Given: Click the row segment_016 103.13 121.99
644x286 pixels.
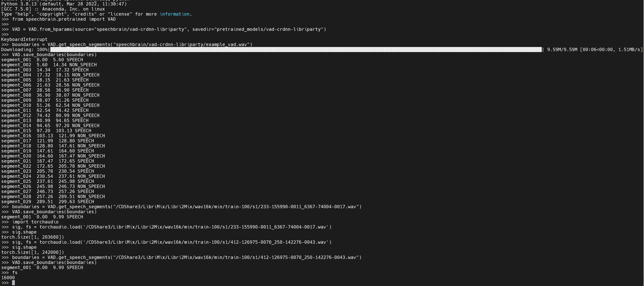Looking at the screenshot, I should pyautogui.click(x=53, y=136).
